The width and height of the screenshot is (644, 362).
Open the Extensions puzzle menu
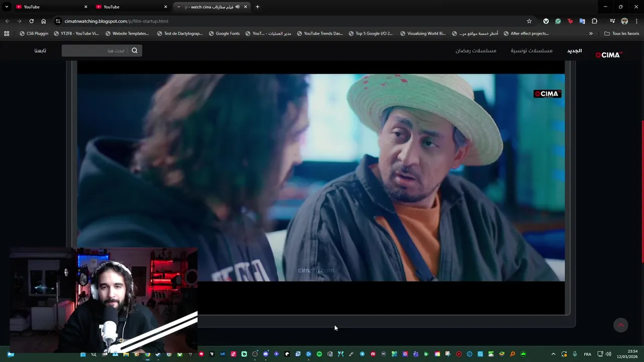coord(595,21)
